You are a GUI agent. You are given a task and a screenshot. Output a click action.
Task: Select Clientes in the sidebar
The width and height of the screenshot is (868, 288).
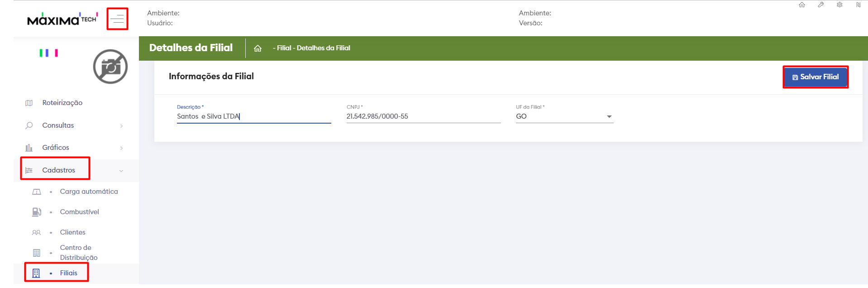pyautogui.click(x=72, y=232)
